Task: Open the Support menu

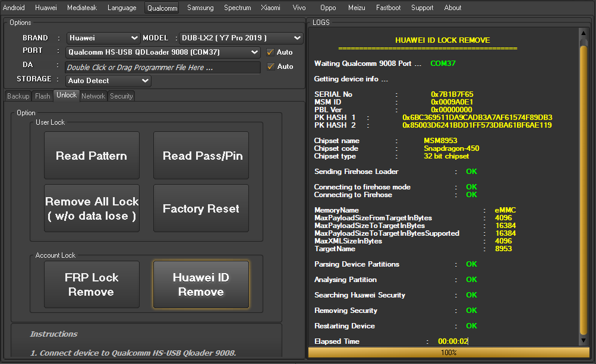Action: 422,8
